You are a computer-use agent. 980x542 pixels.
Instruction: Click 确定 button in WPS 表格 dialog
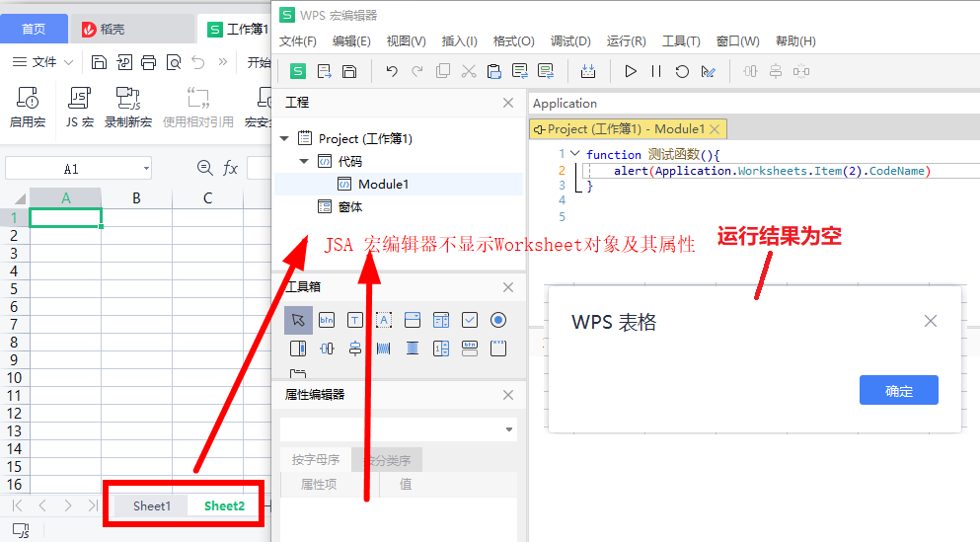(x=899, y=390)
